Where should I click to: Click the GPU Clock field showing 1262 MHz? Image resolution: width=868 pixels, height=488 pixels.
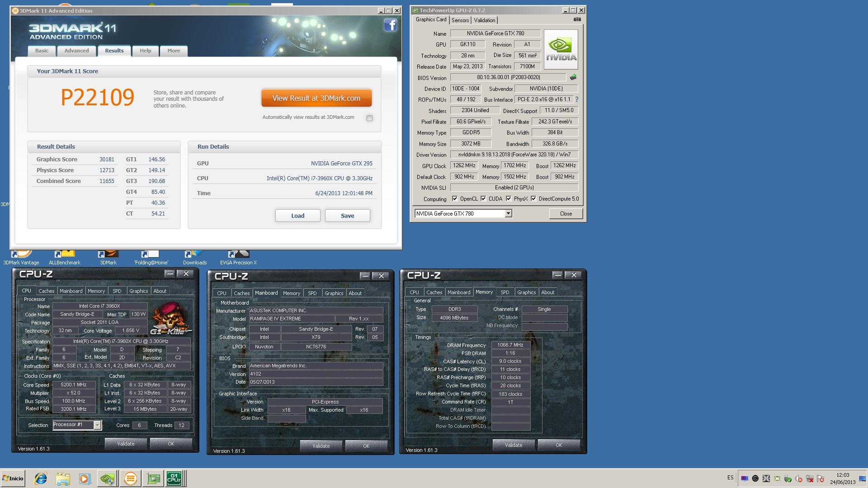click(x=464, y=165)
